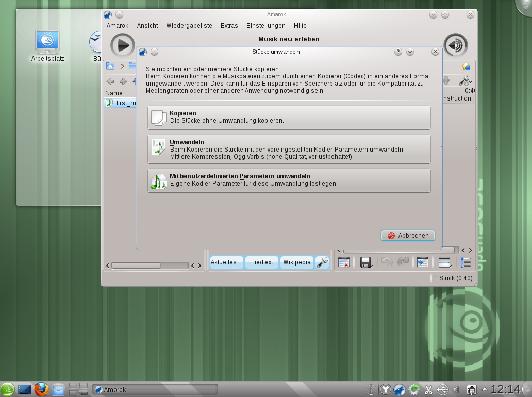The height and width of the screenshot is (397, 532).
Task: Show the Liedtext applet tab
Action: (x=262, y=262)
